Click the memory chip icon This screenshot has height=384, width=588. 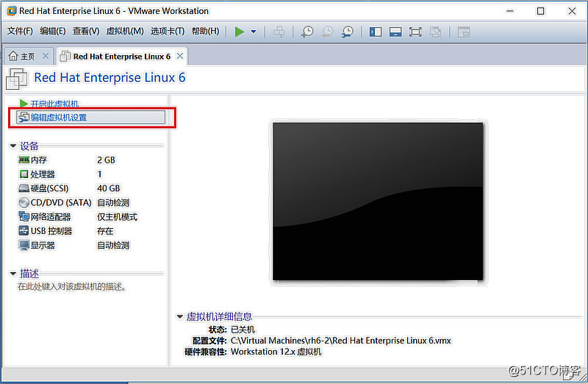click(24, 160)
